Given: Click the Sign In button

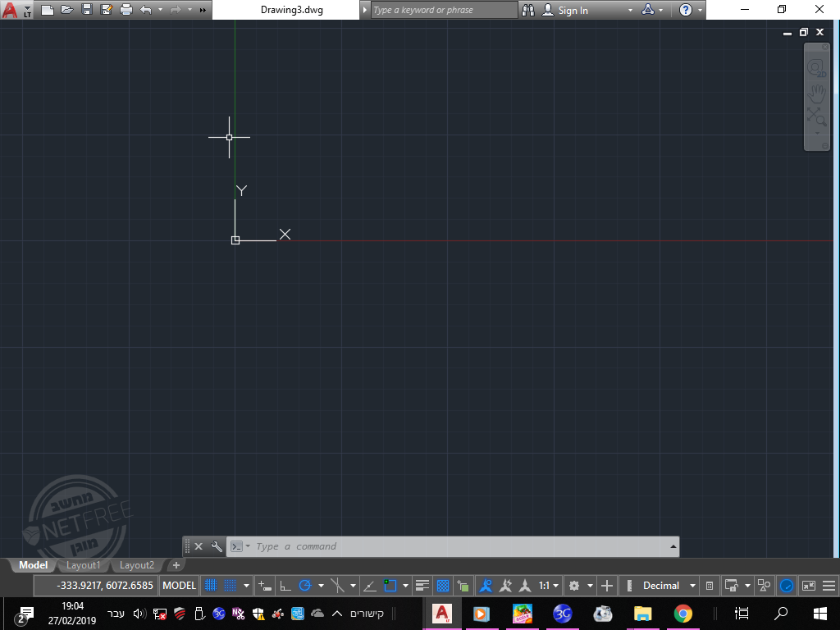Looking at the screenshot, I should tap(564, 10).
